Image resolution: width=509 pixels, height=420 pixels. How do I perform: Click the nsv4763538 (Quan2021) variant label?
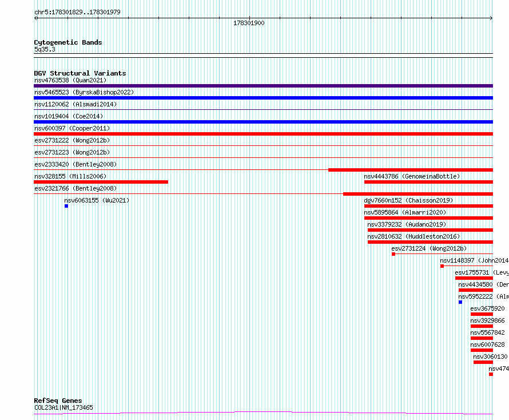[70, 80]
